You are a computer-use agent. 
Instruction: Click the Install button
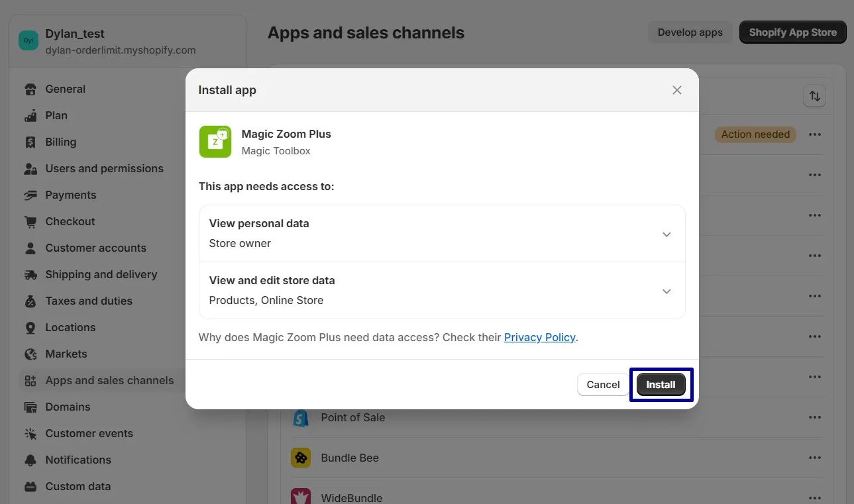click(x=661, y=385)
